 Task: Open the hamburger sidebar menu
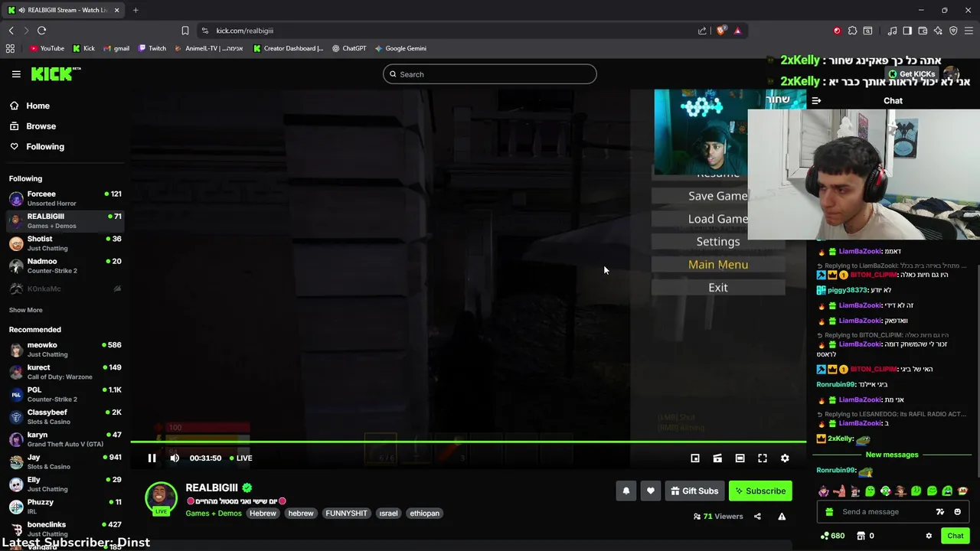(x=16, y=74)
